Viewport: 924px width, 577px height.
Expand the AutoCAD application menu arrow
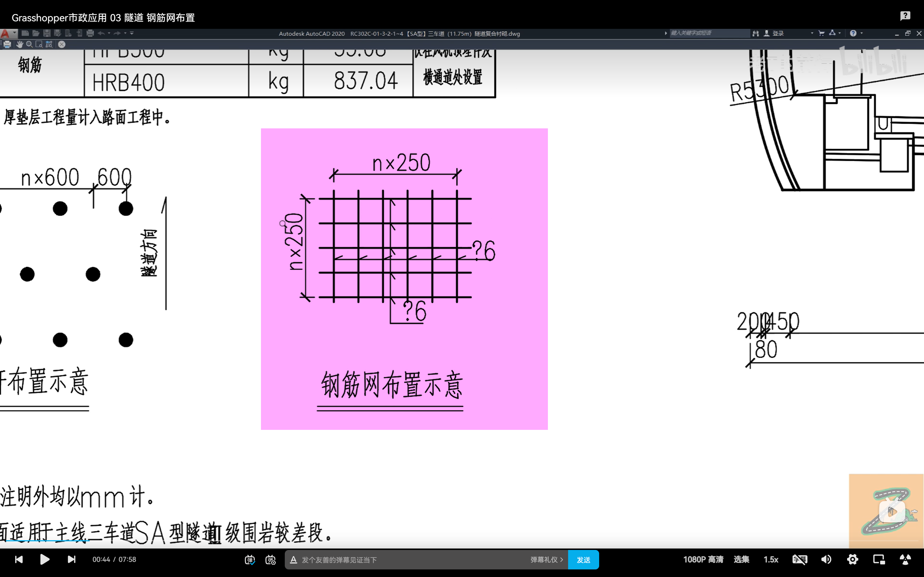[14, 33]
